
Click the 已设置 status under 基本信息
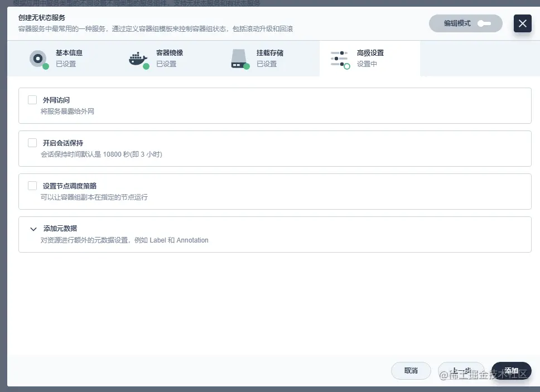[66, 64]
